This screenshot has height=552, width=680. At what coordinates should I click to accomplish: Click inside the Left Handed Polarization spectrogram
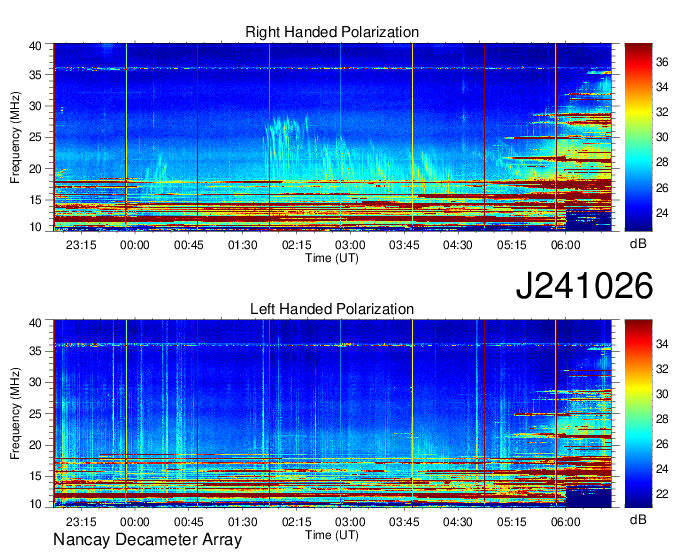(x=332, y=414)
